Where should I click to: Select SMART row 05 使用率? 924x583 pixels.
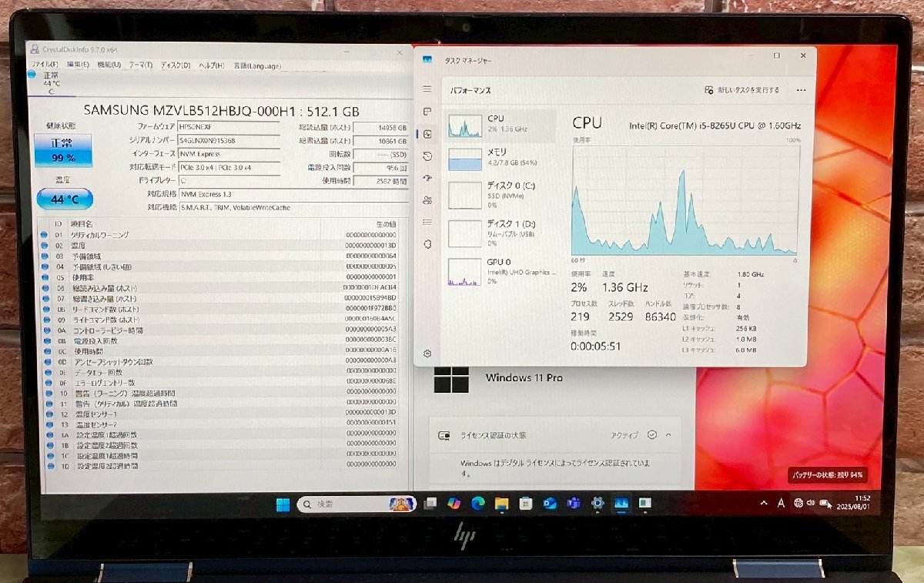(219, 276)
